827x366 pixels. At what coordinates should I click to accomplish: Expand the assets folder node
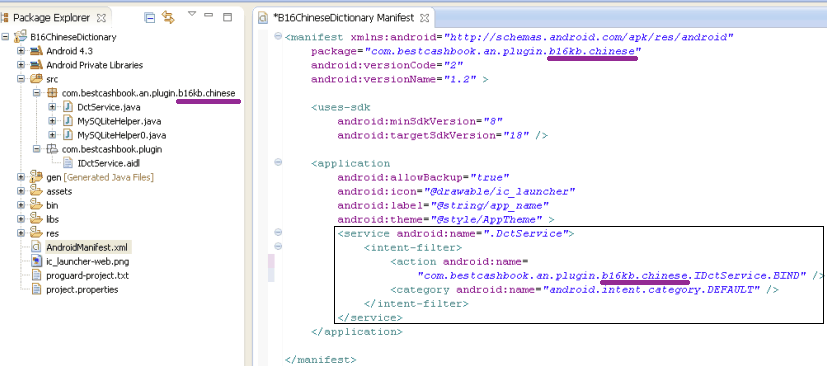click(x=20, y=191)
